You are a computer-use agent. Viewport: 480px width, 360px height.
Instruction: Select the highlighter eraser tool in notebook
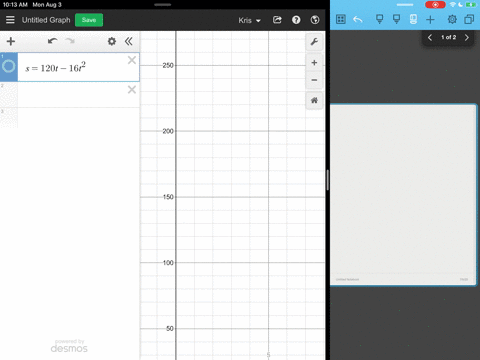(413, 19)
